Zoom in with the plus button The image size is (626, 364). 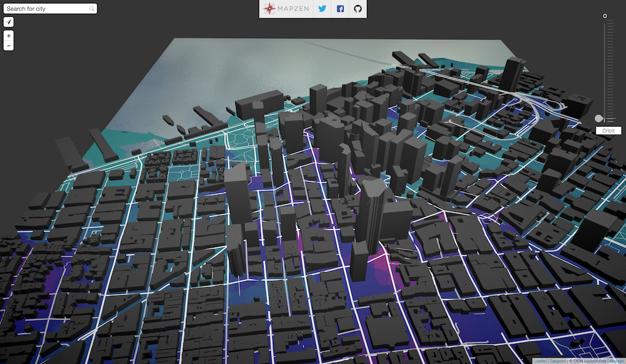pos(8,36)
